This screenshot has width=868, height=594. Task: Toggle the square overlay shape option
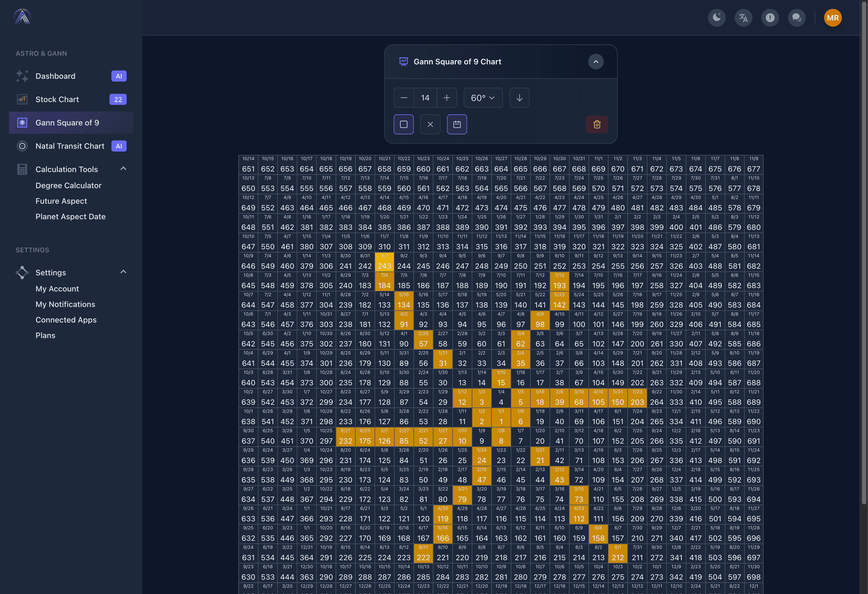(x=403, y=124)
